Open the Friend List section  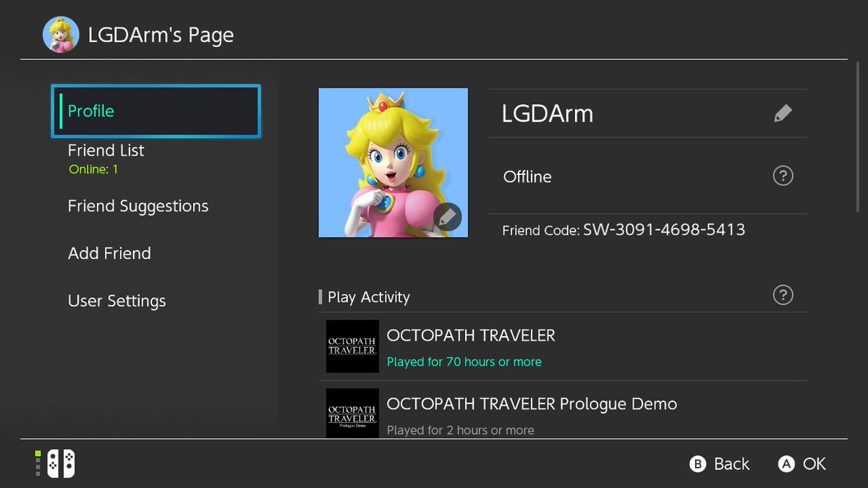106,150
